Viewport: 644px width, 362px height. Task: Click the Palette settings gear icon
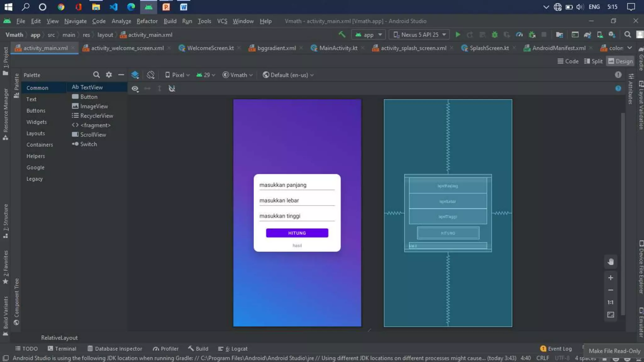pos(109,75)
